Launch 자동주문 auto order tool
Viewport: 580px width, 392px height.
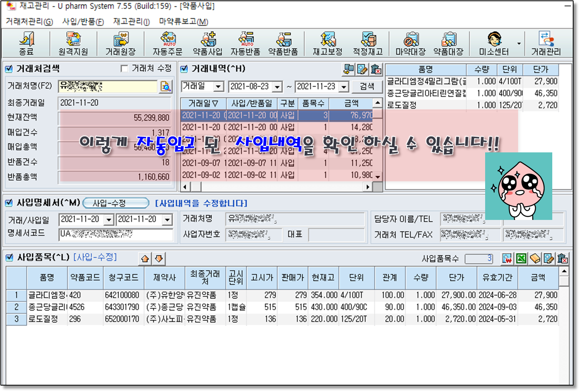[x=167, y=43]
